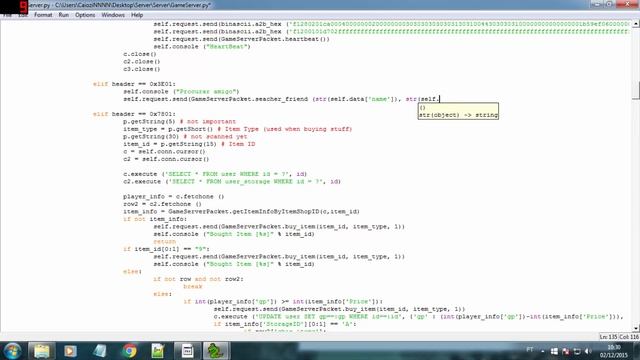
Task: Open Google Chrome from the taskbar
Action: click(129, 351)
